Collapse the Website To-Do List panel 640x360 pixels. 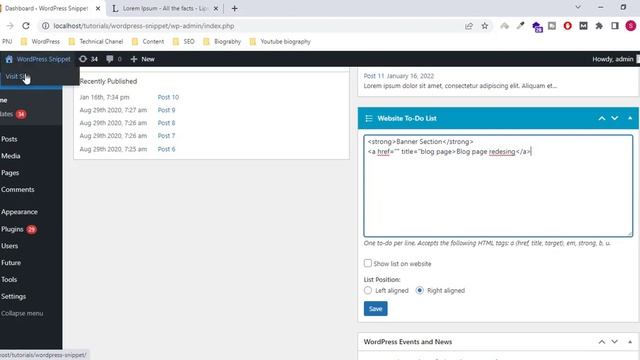[630, 118]
